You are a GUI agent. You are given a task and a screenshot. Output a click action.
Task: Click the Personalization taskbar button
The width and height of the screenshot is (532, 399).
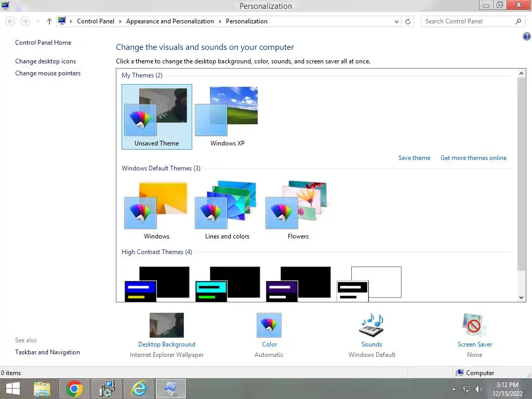[x=171, y=389]
